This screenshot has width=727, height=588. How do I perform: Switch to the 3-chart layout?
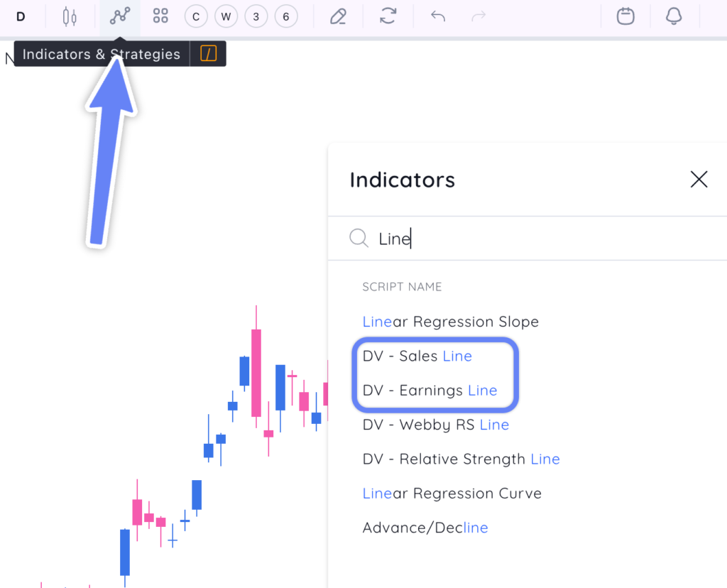coord(256,16)
